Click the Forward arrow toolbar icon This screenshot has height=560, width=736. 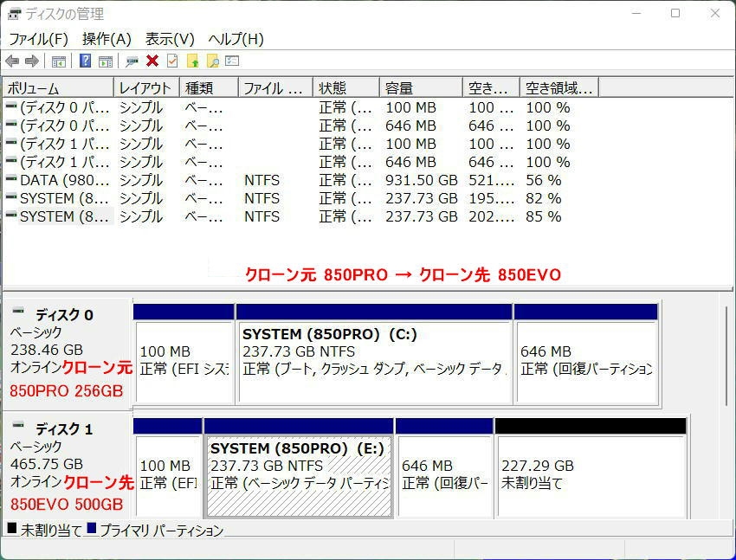coord(32,61)
